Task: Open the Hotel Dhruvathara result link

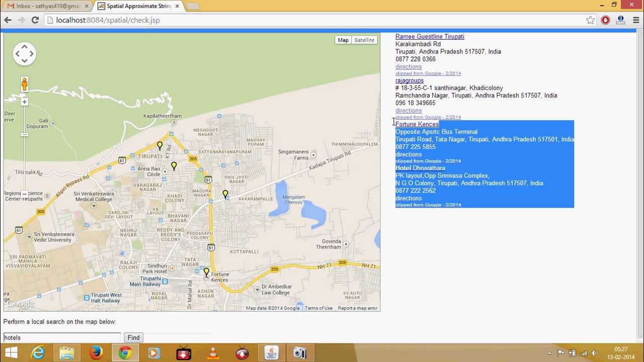Action: click(420, 168)
